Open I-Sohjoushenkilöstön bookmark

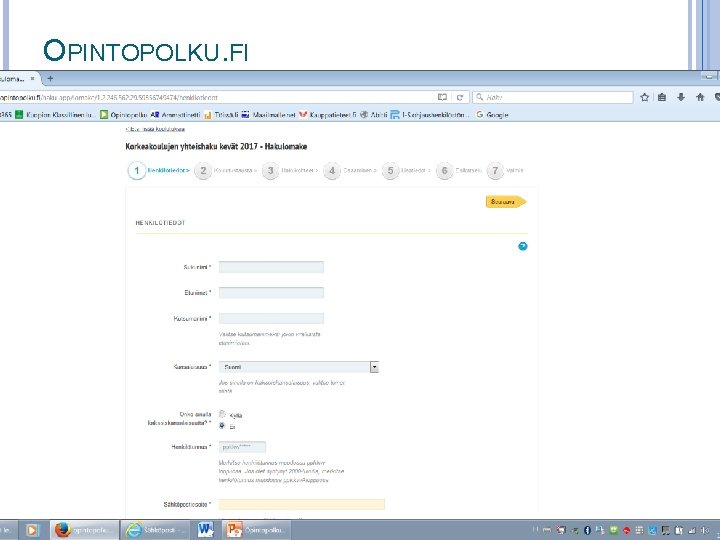[430, 115]
